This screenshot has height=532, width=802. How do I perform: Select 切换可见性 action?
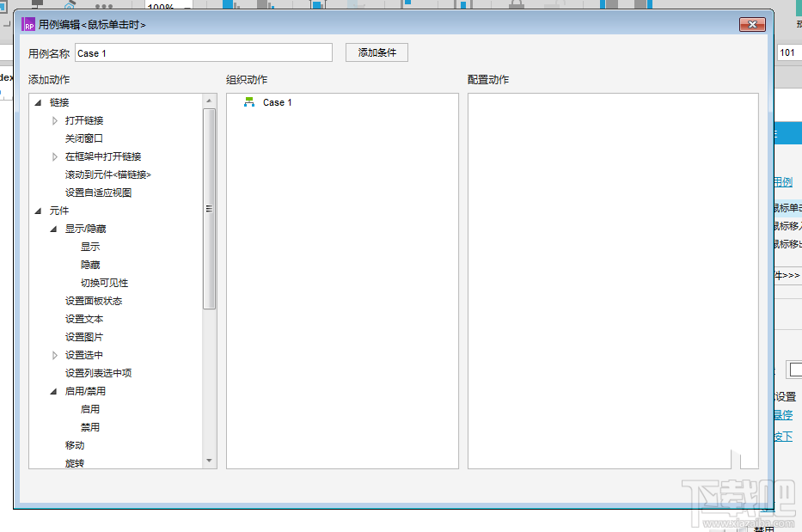coord(104,283)
